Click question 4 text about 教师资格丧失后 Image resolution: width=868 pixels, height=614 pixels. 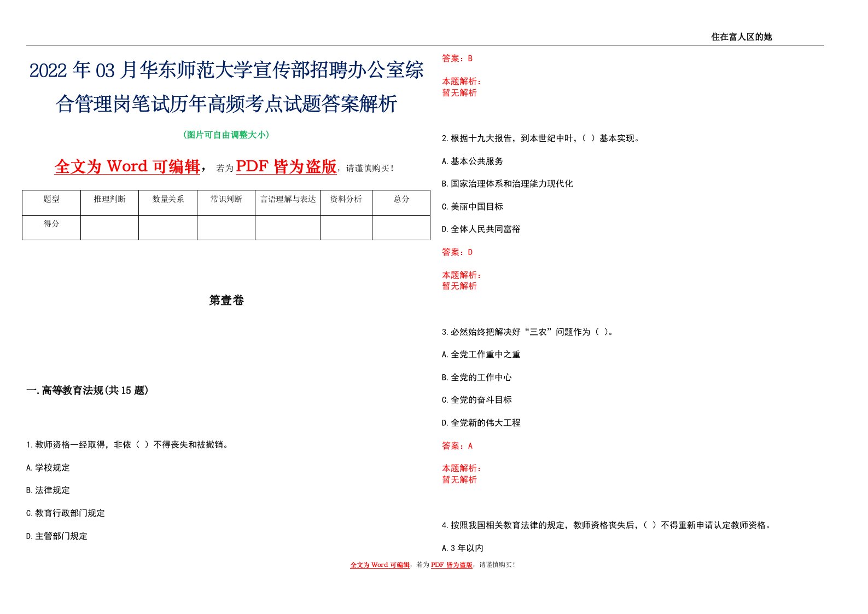point(607,525)
